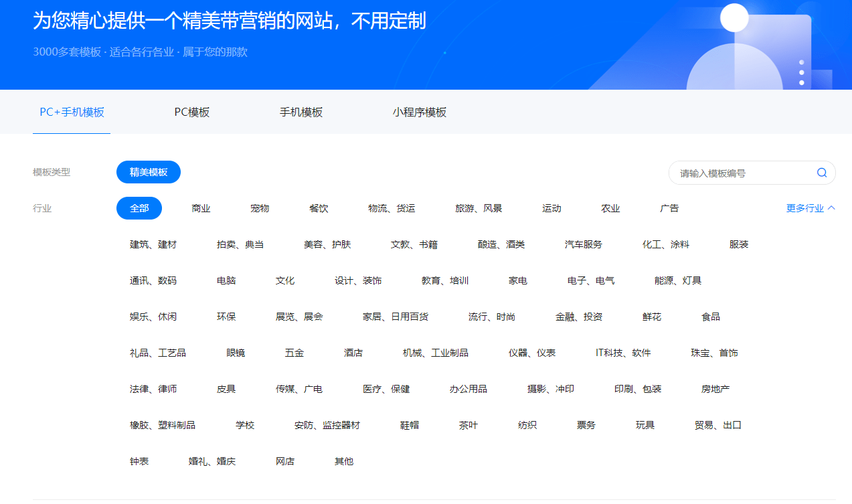The width and height of the screenshot is (852, 504).
Task: Select 娱乐、休闲 industry
Action: pyautogui.click(x=153, y=317)
